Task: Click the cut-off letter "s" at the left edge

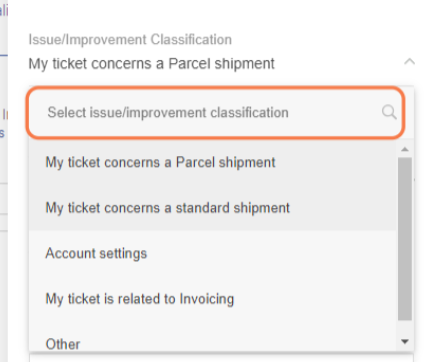Action: tap(2, 133)
